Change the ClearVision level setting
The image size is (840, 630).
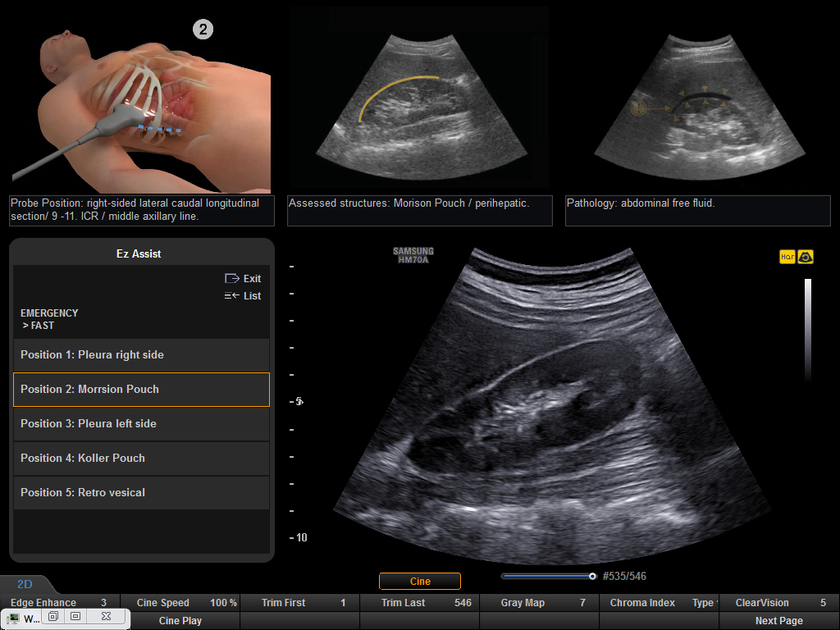778,603
